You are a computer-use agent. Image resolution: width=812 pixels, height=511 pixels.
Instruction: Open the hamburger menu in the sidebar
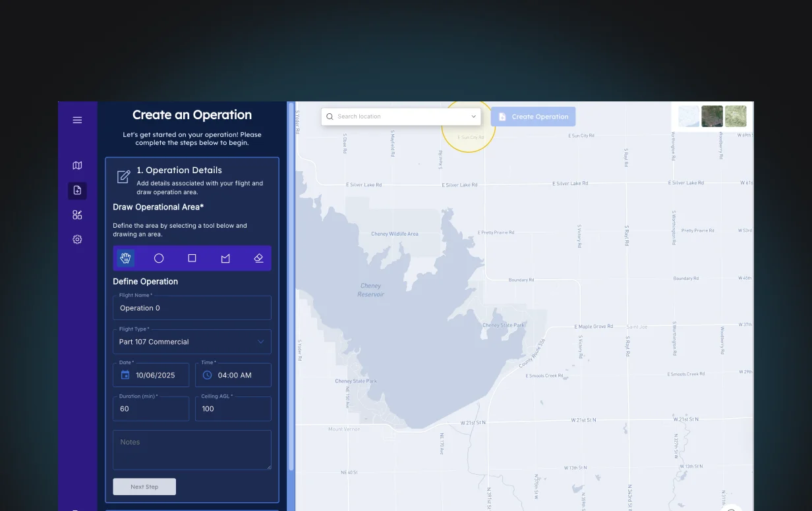pos(77,120)
